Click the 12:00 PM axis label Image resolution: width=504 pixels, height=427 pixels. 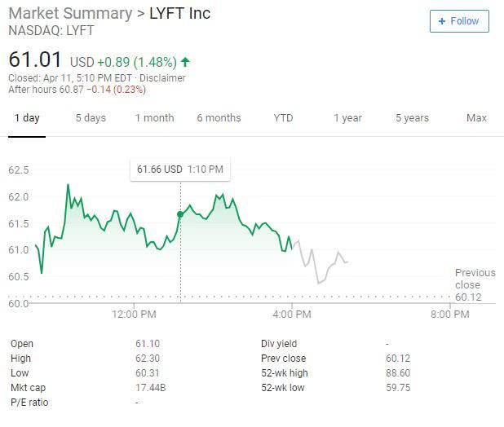point(135,315)
